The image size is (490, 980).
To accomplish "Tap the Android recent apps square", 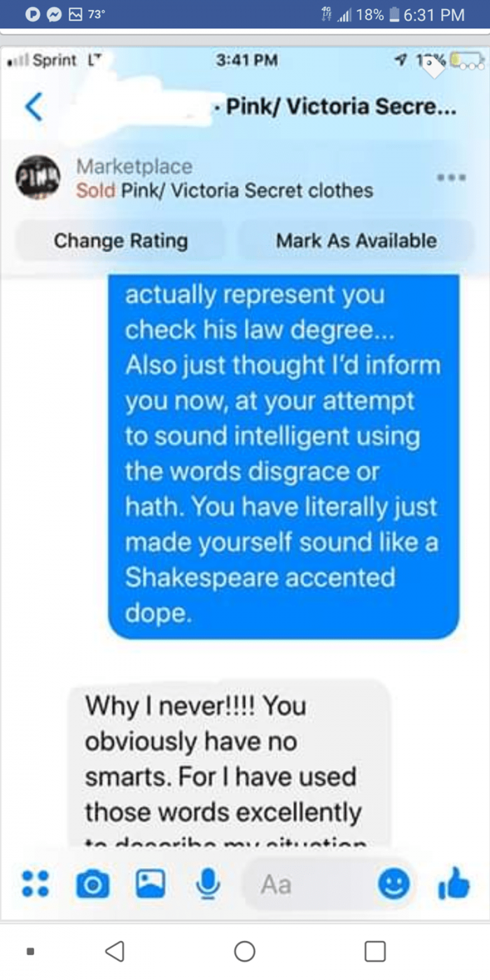I will (375, 951).
